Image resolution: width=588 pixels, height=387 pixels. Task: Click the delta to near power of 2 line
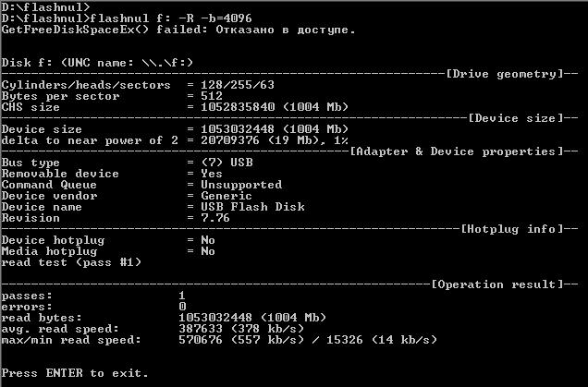tap(174, 139)
